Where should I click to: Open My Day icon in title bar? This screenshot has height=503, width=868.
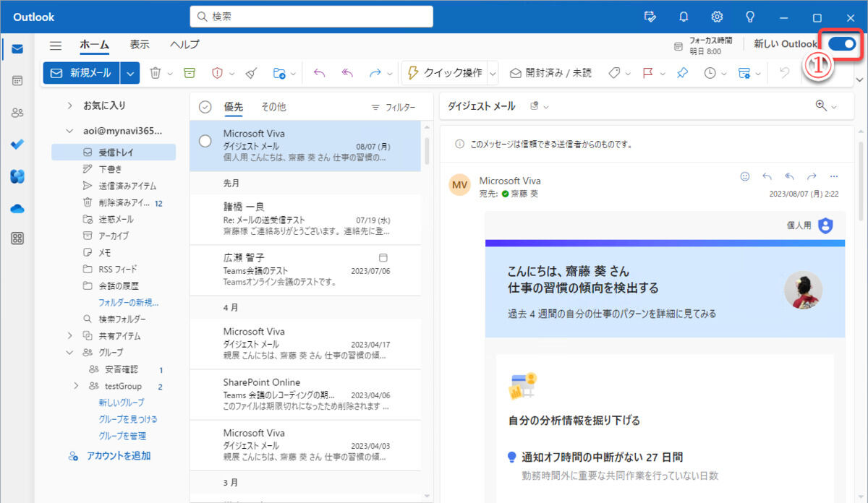[x=650, y=17]
